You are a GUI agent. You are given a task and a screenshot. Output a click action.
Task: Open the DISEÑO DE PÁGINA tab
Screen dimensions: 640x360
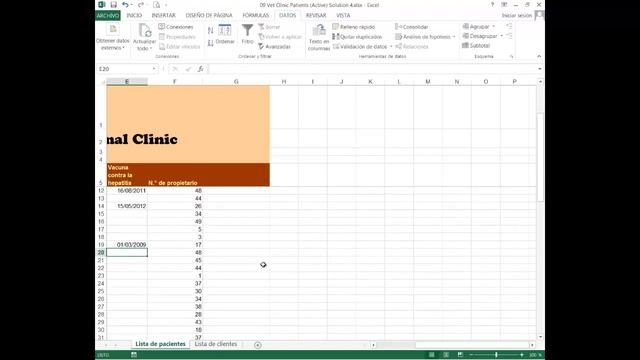click(x=209, y=16)
